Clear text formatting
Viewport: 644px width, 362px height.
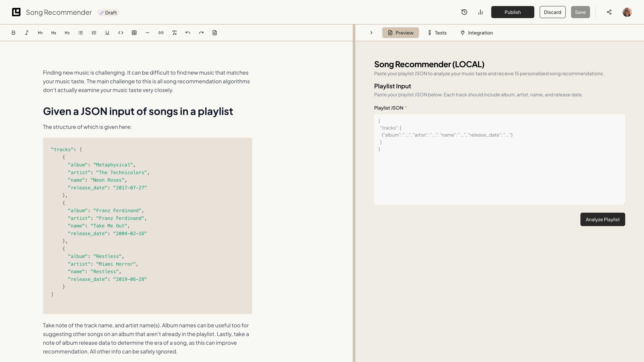point(174,33)
